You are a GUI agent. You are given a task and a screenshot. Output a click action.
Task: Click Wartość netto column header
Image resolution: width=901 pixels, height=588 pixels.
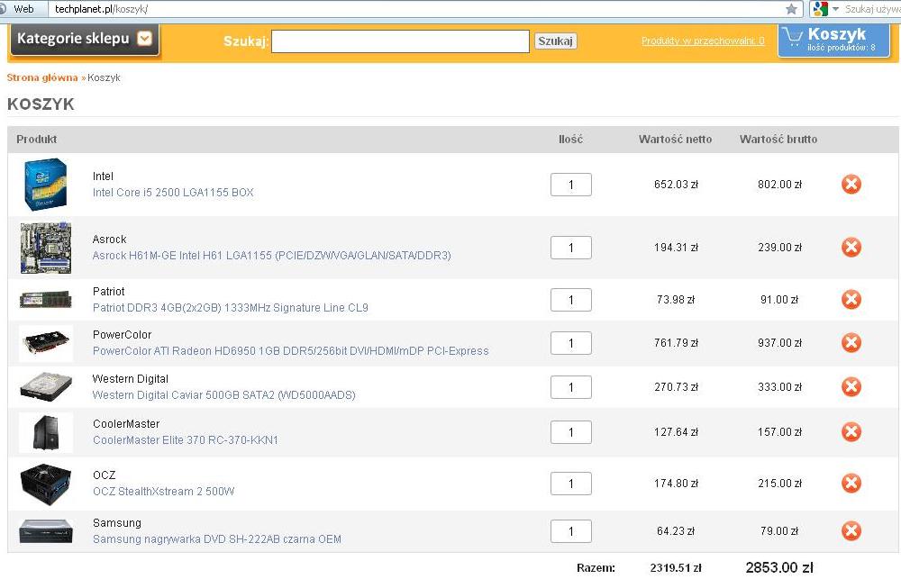pos(675,139)
